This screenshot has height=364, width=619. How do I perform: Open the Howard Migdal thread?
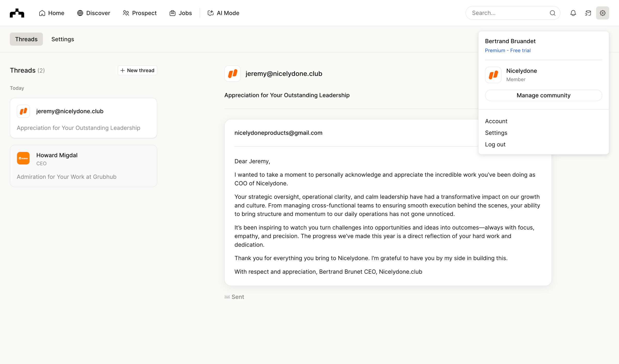tap(84, 166)
